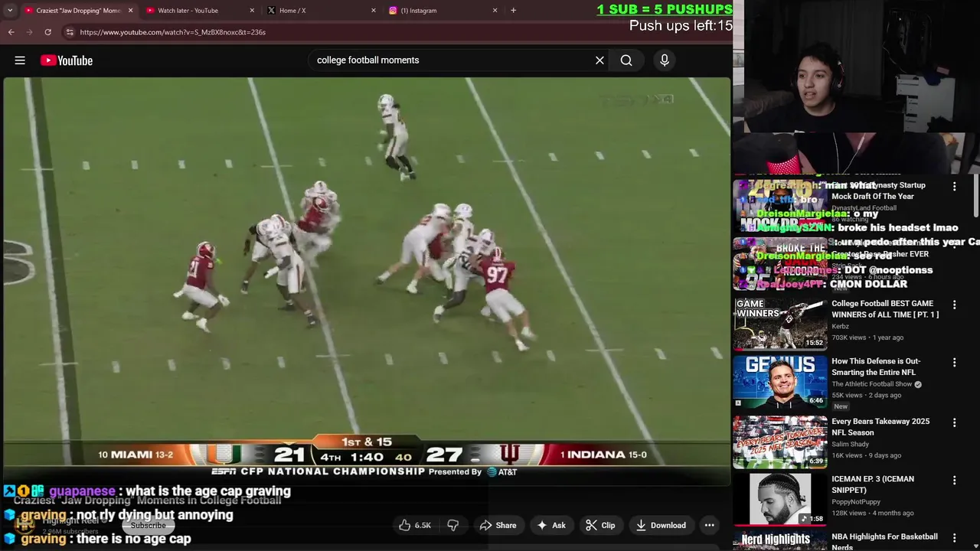Visit The Athletic Football Show channel
The image size is (980, 551).
coord(872,384)
